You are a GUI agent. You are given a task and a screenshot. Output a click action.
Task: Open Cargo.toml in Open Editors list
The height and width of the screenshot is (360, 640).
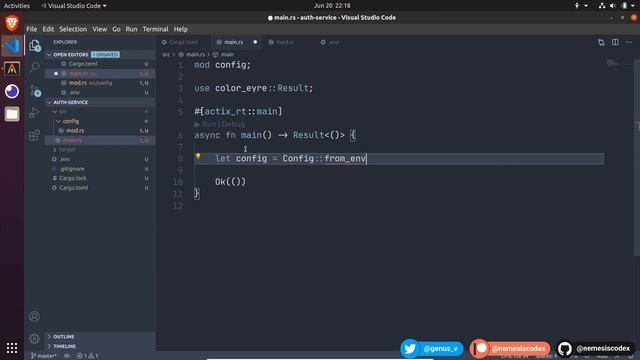pyautogui.click(x=100, y=64)
